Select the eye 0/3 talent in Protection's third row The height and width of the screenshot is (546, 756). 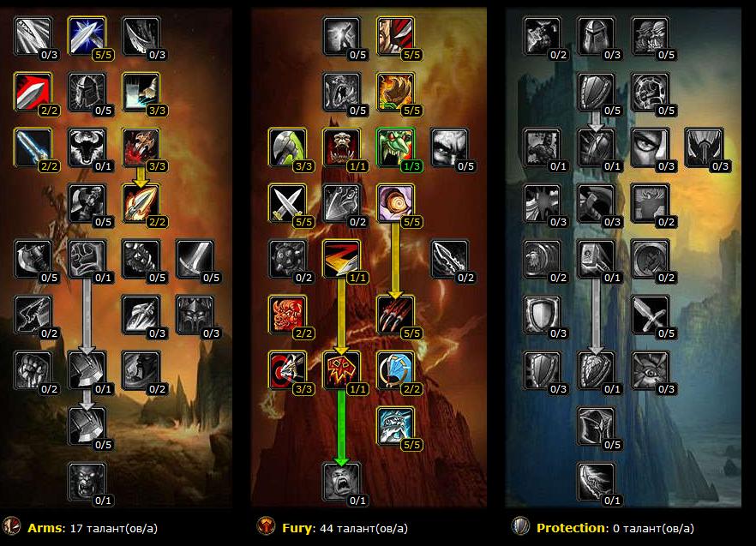650,147
